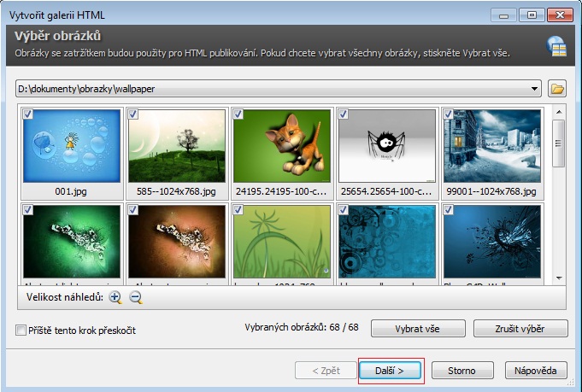
Task: Open help via 'Nápověda' button
Action: pyautogui.click(x=536, y=371)
